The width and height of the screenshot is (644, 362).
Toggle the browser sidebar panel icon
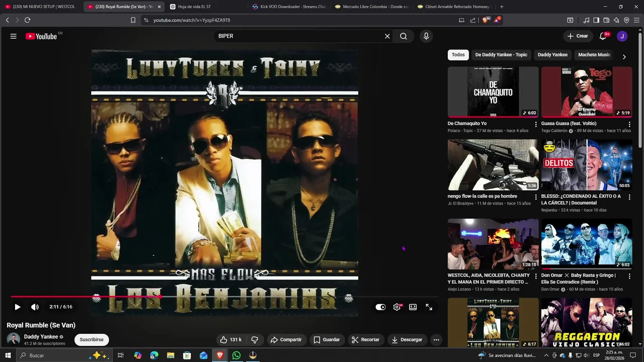(x=596, y=20)
